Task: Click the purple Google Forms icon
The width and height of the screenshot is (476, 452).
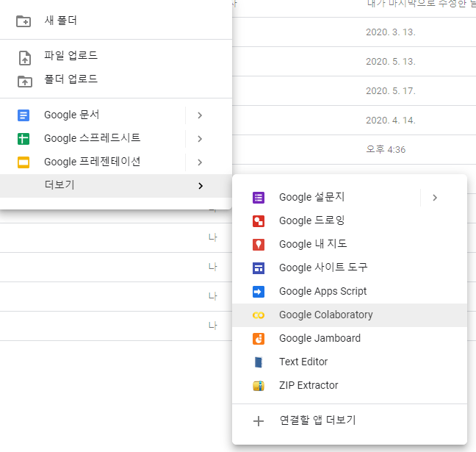Action: pyautogui.click(x=259, y=198)
